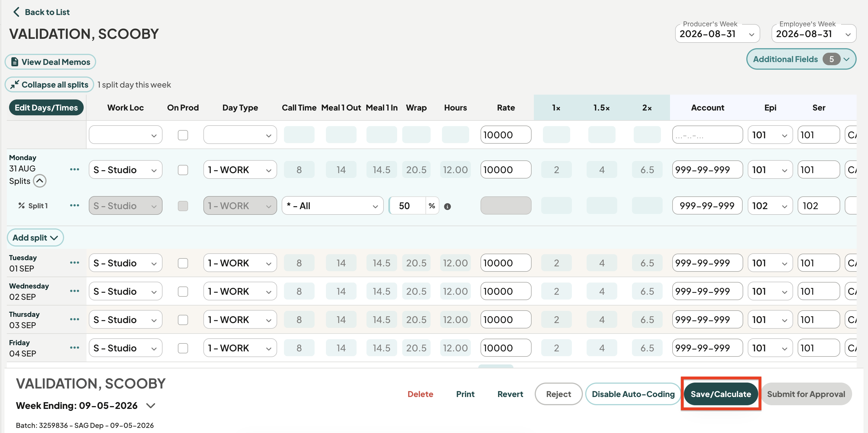Open Split 1's Epi 102 dropdown
The image size is (868, 433).
(x=770, y=205)
